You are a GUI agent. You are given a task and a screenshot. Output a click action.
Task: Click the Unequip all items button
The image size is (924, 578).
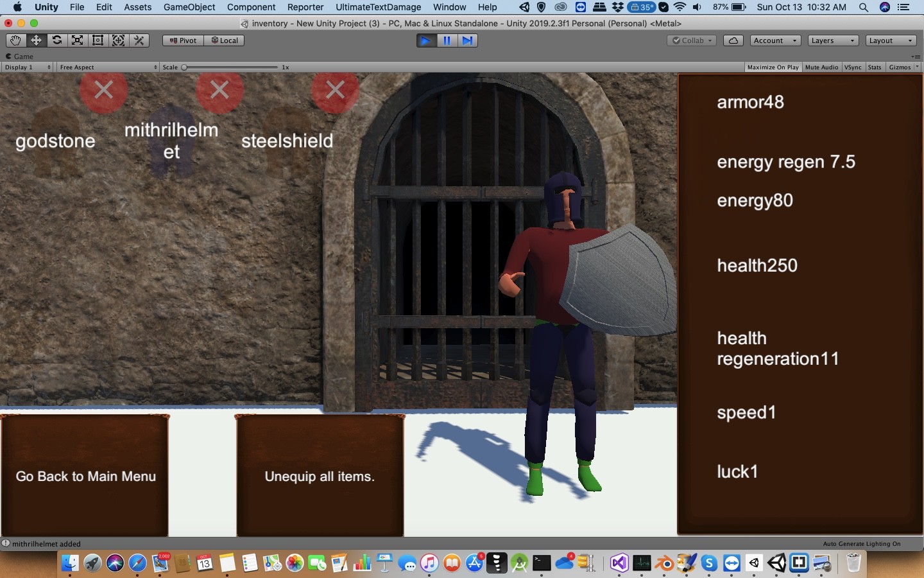(x=320, y=477)
